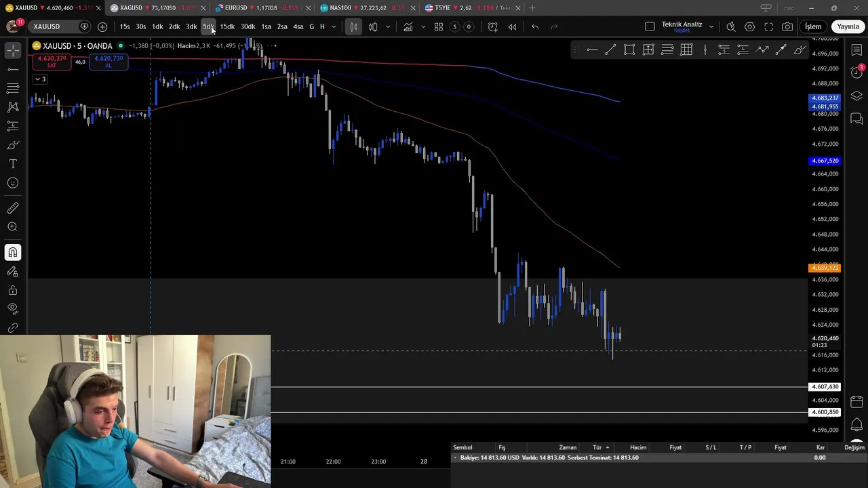Viewport: 868px width, 488px height.
Task: Select trend line in favorites toolbar
Action: pos(610,49)
